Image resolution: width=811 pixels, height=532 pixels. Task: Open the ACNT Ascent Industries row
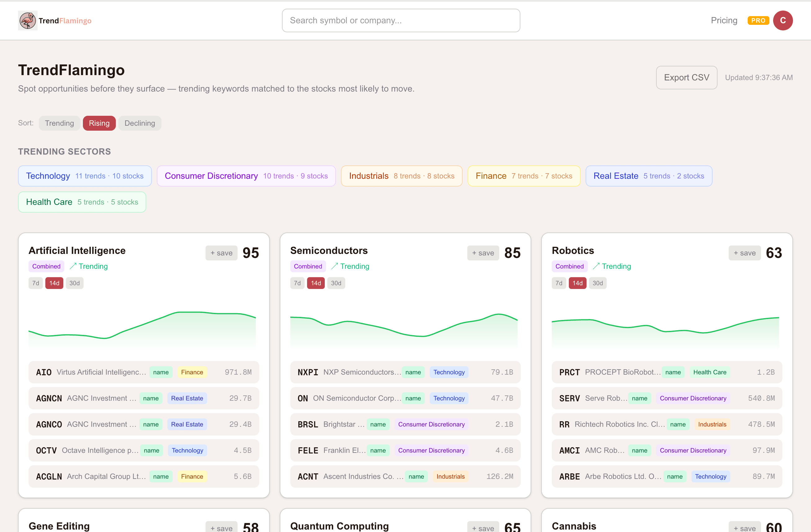405,476
